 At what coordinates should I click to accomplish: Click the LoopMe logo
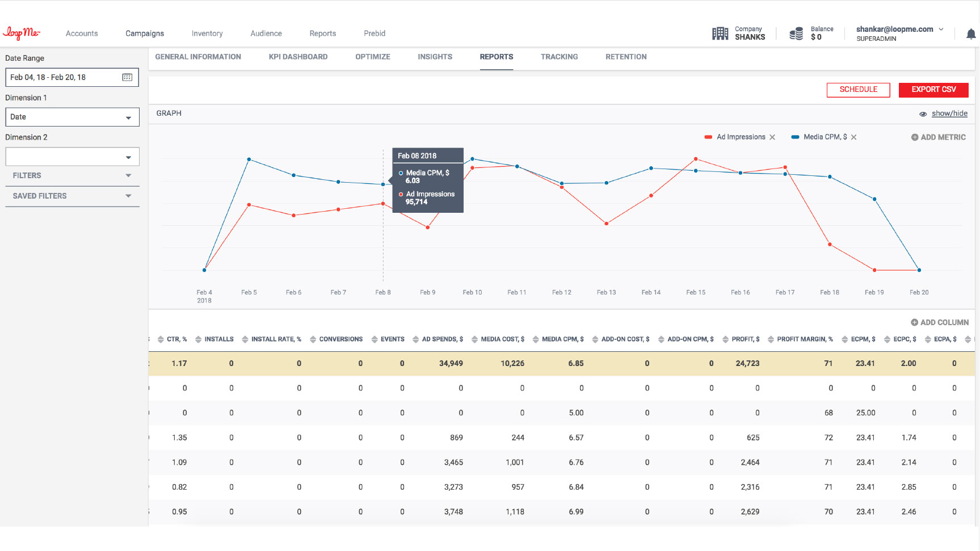click(22, 33)
